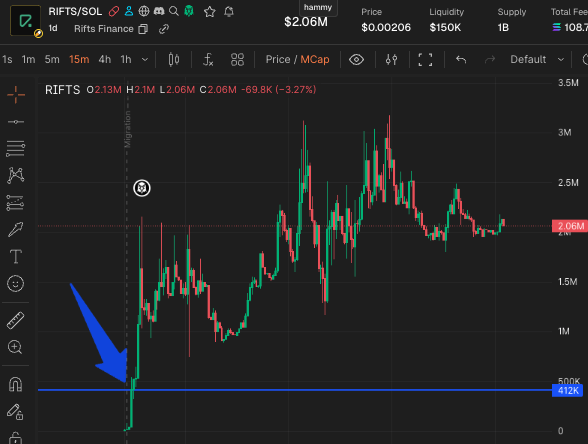Select the XABCD pattern tool

(16, 175)
